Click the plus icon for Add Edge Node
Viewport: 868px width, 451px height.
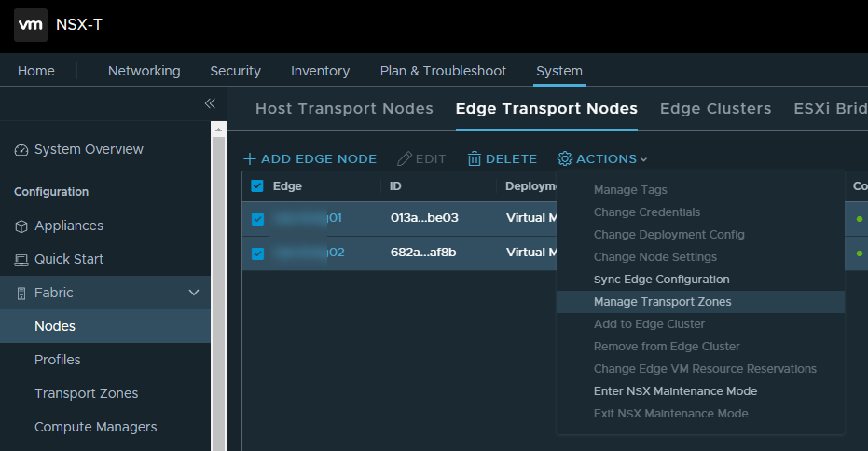(x=250, y=159)
